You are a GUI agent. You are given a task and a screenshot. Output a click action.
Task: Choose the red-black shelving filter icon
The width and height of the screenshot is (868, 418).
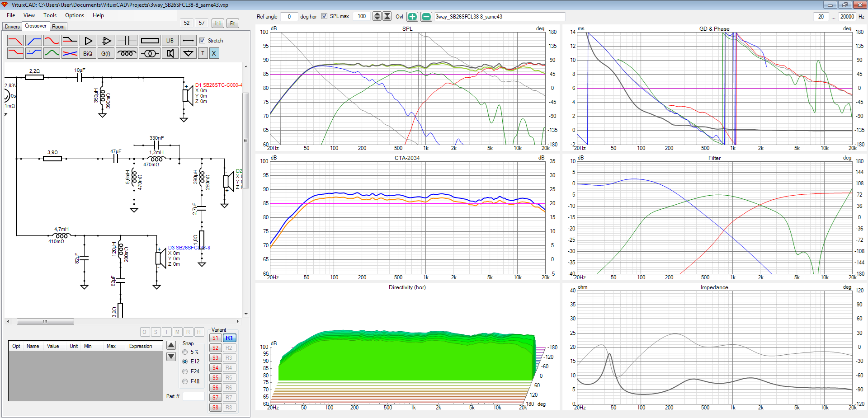(70, 41)
